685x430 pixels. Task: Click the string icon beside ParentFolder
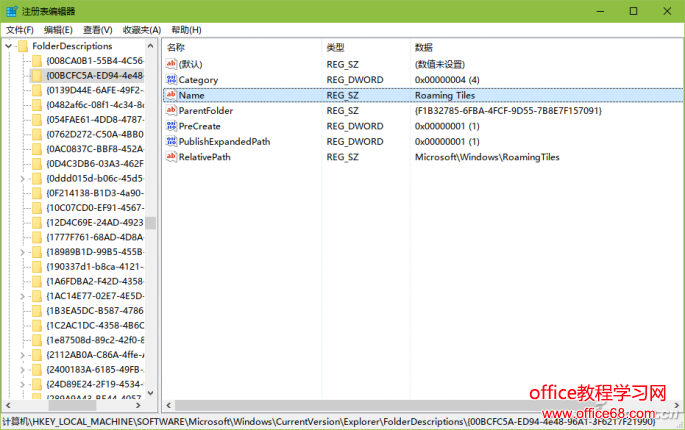[x=171, y=110]
